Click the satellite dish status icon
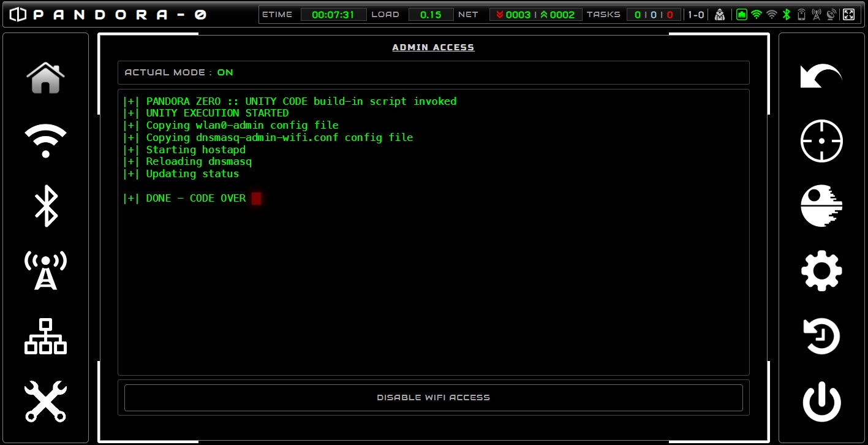868x445 pixels. [831, 15]
